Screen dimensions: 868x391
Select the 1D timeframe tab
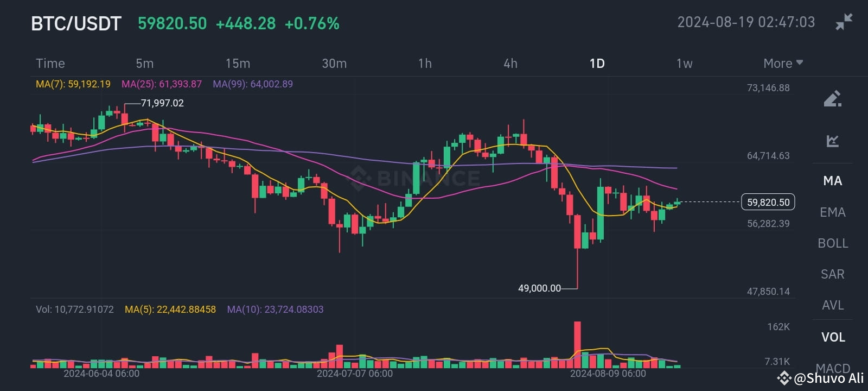pos(596,63)
